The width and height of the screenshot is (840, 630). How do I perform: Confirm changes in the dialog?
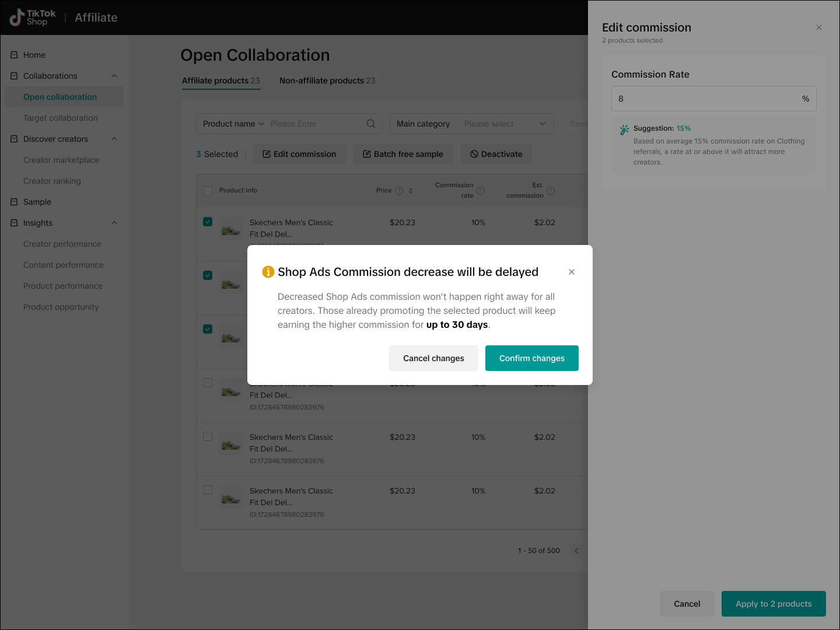[x=531, y=358]
